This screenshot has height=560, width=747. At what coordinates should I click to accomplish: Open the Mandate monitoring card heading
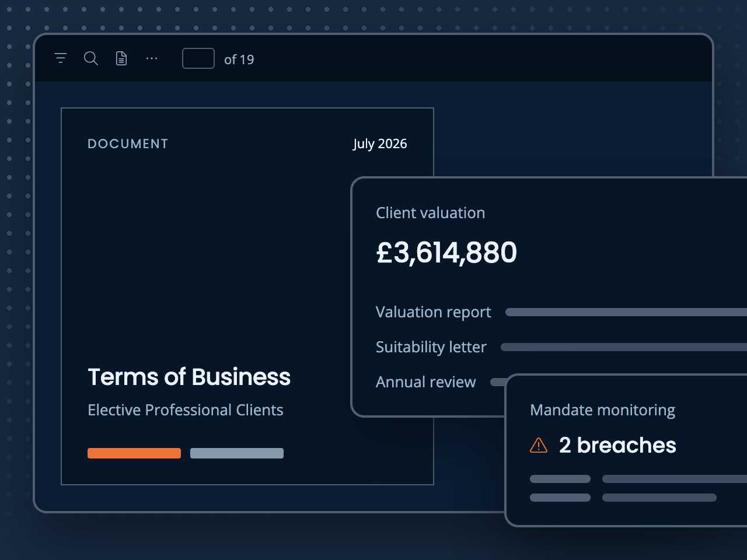click(x=602, y=410)
